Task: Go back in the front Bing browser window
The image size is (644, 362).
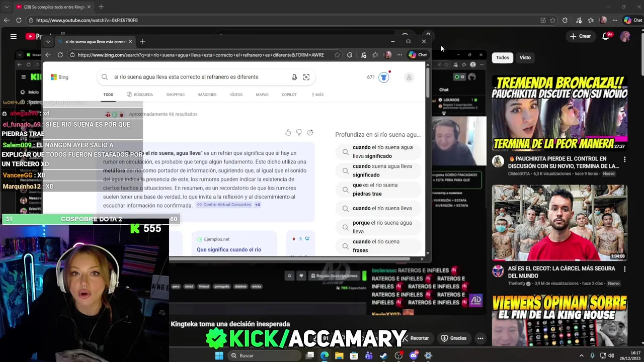Action: [x=48, y=55]
